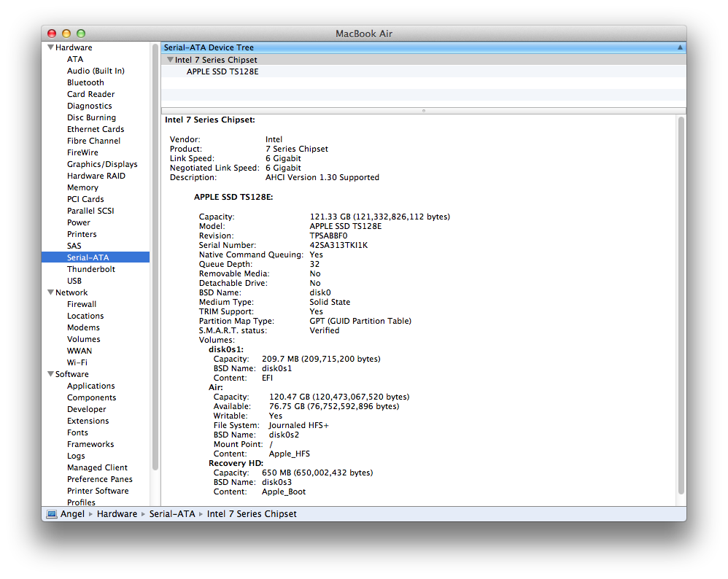
Task: Select ATA in the sidebar
Action: coord(74,60)
